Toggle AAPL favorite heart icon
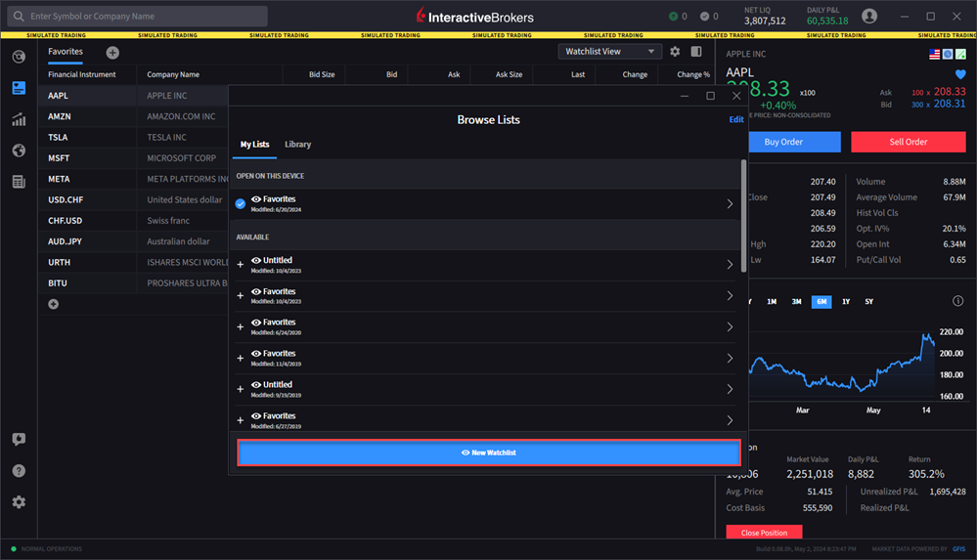 coord(960,74)
